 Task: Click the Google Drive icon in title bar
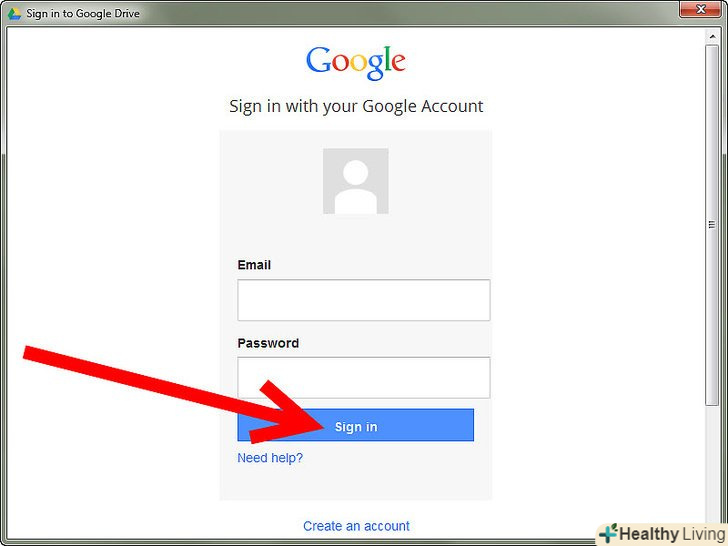pos(14,13)
